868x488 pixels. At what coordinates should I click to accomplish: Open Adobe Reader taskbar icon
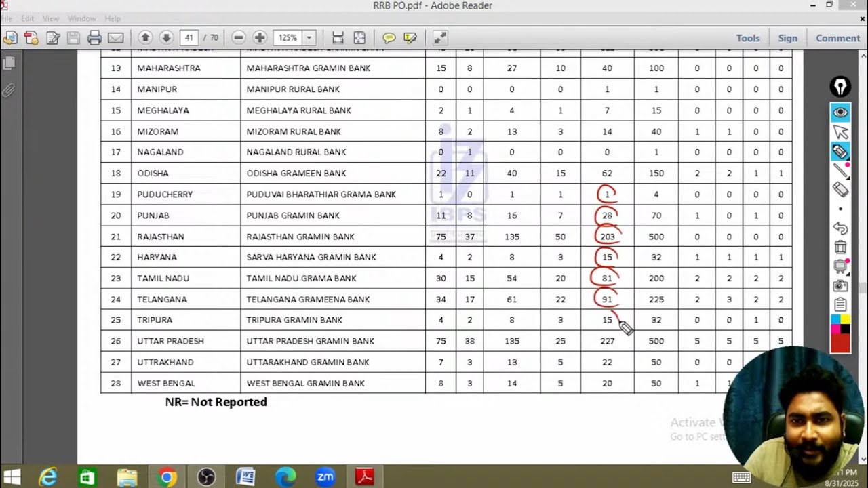(x=365, y=477)
